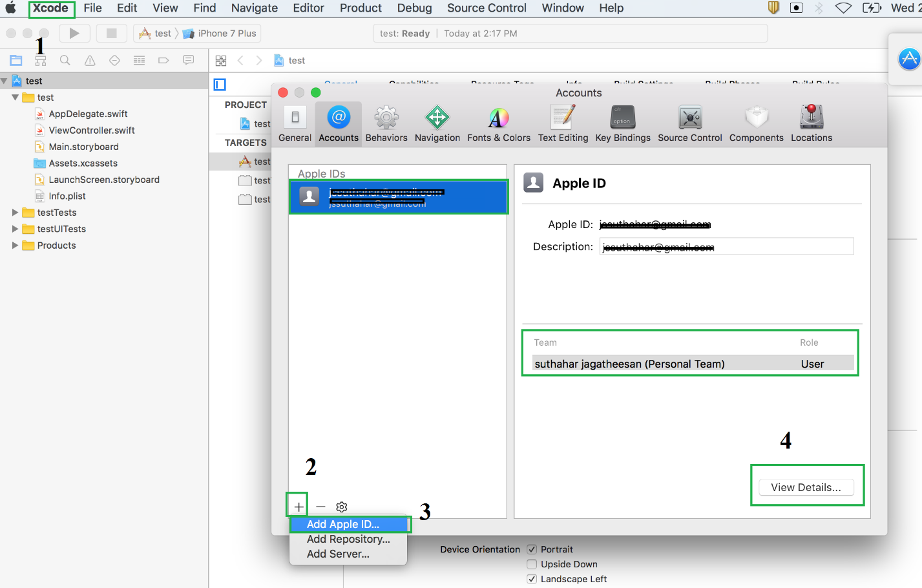Screen dimensions: 922x588
Task: Open the gear actions menu under Apple IDs
Action: pos(342,507)
